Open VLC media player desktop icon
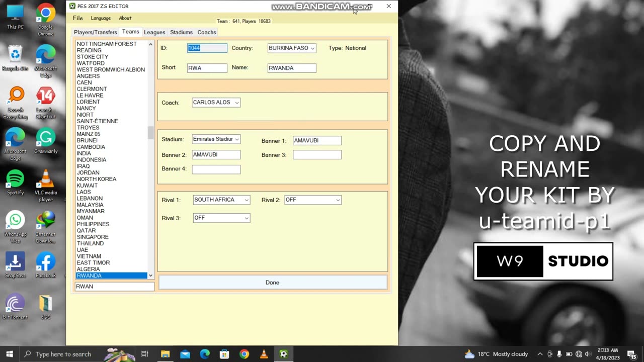 (x=45, y=186)
